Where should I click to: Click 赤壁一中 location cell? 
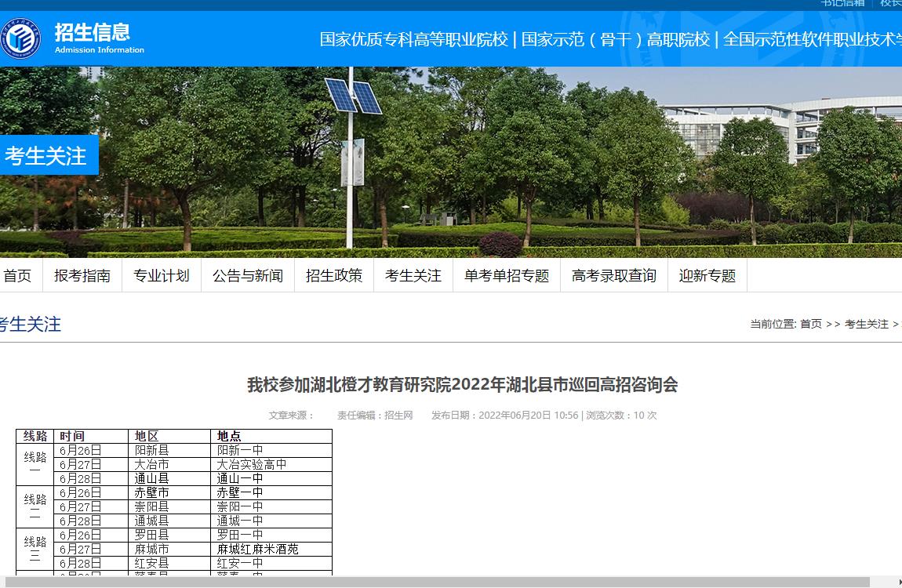coord(271,492)
